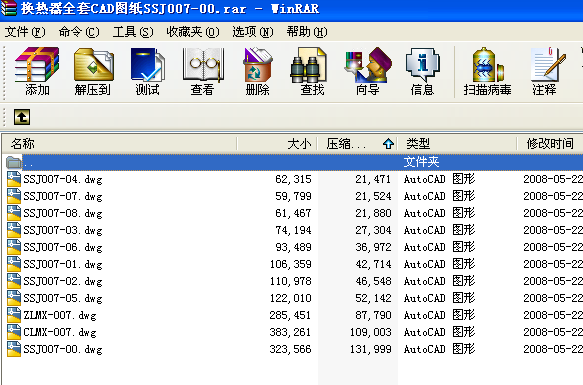Screen dimensions: 583x385
Task: Click the file icon of SSJ007-00.dwg
Action: click(14, 349)
